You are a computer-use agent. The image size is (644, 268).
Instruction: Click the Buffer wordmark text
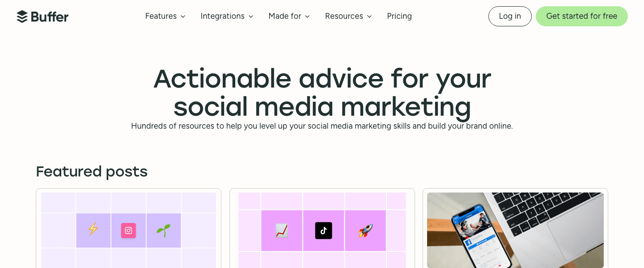pyautogui.click(x=50, y=17)
